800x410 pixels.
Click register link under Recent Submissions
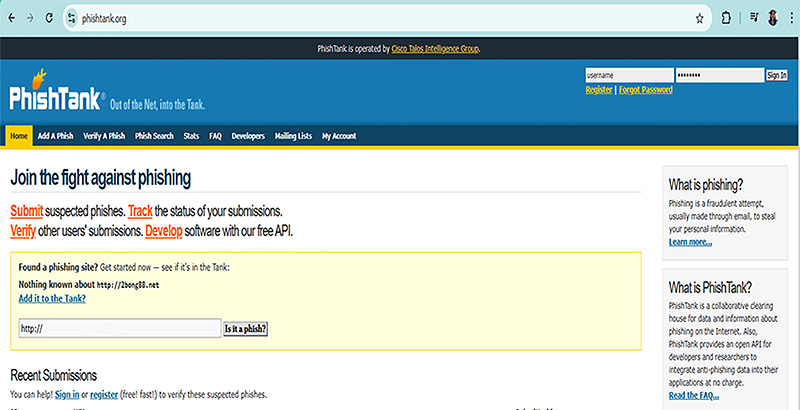(104, 395)
